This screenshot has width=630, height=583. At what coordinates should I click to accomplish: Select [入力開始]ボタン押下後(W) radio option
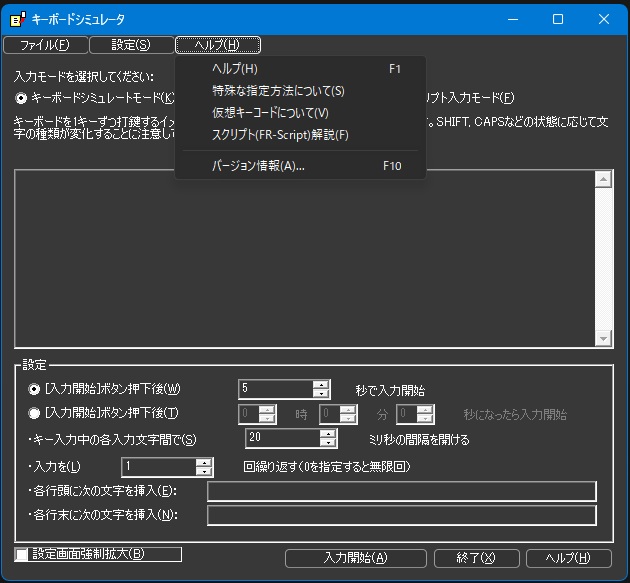click(35, 389)
